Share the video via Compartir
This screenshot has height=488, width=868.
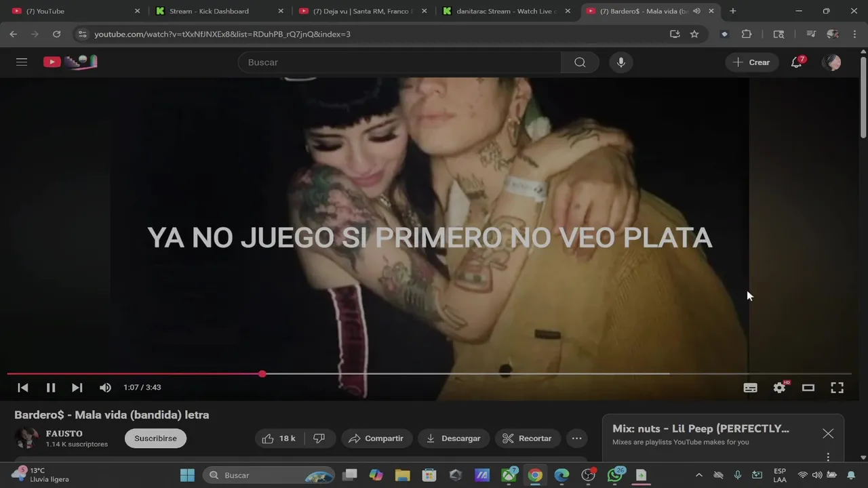376,439
